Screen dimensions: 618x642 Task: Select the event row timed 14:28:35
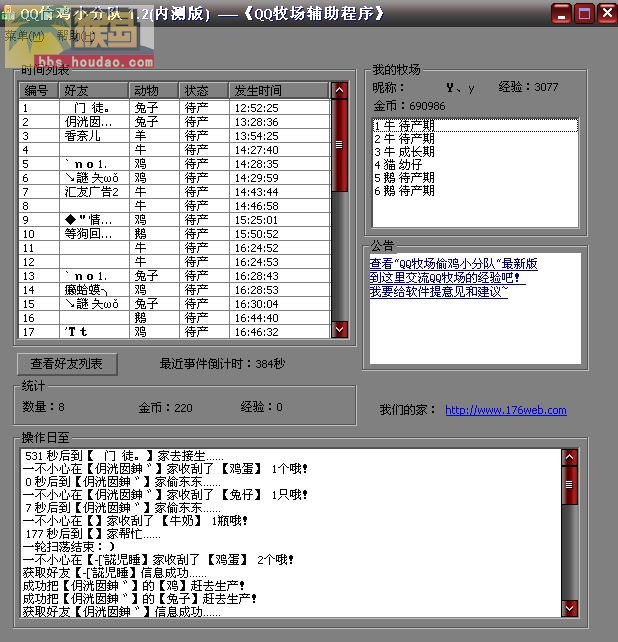(x=174, y=164)
